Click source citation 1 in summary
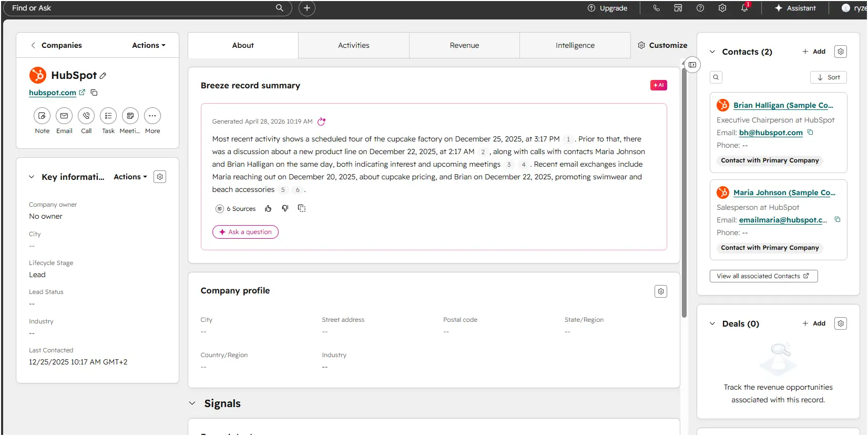868x436 pixels. [x=568, y=139]
